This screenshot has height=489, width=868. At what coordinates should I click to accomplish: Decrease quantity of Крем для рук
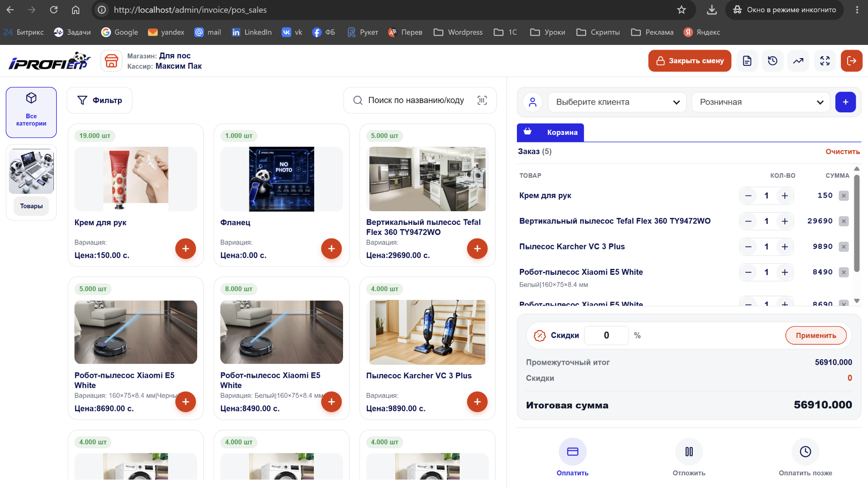(x=748, y=196)
